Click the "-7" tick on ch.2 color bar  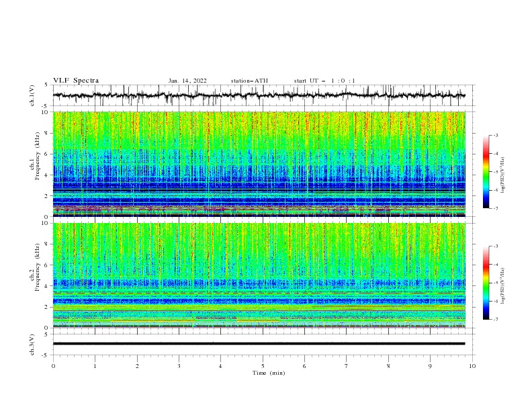click(x=496, y=320)
